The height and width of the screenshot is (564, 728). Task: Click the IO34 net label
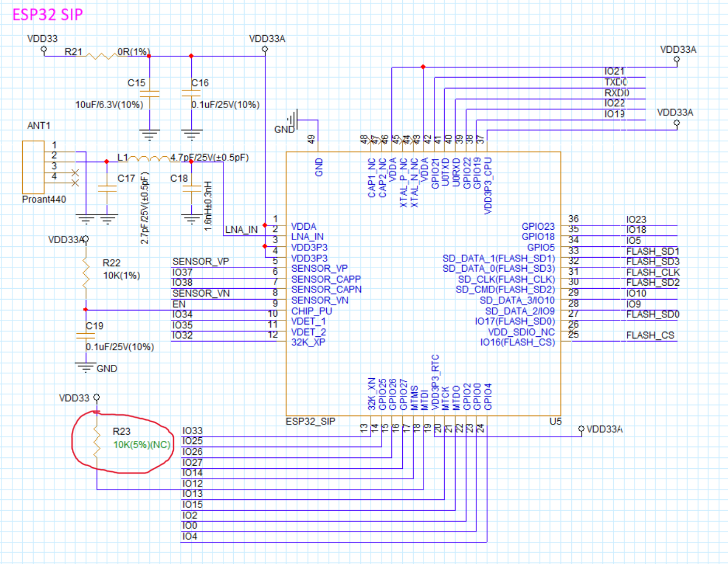tap(183, 315)
